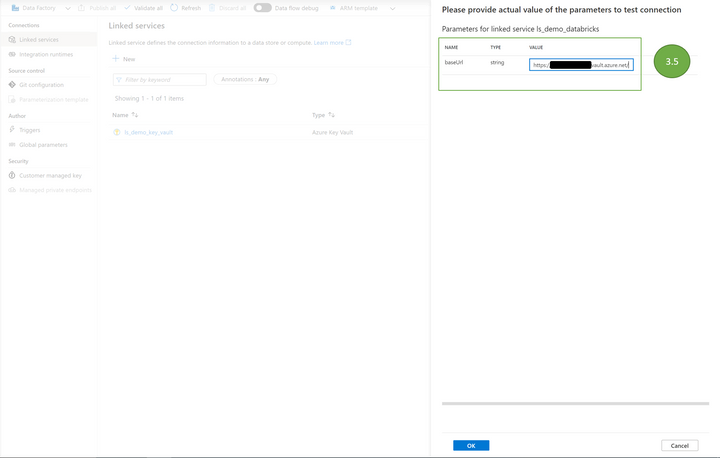720x458 pixels.
Task: Click the plus icon next to New
Action: tap(116, 59)
